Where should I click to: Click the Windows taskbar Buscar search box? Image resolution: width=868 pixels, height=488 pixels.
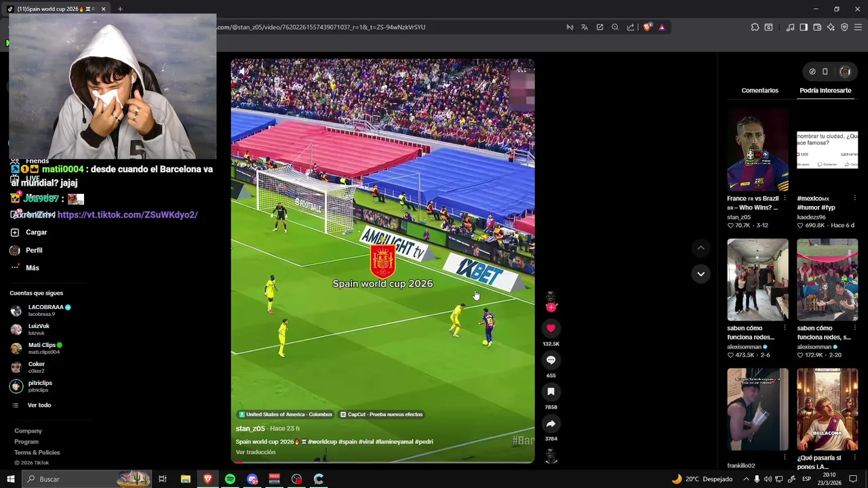[87, 479]
